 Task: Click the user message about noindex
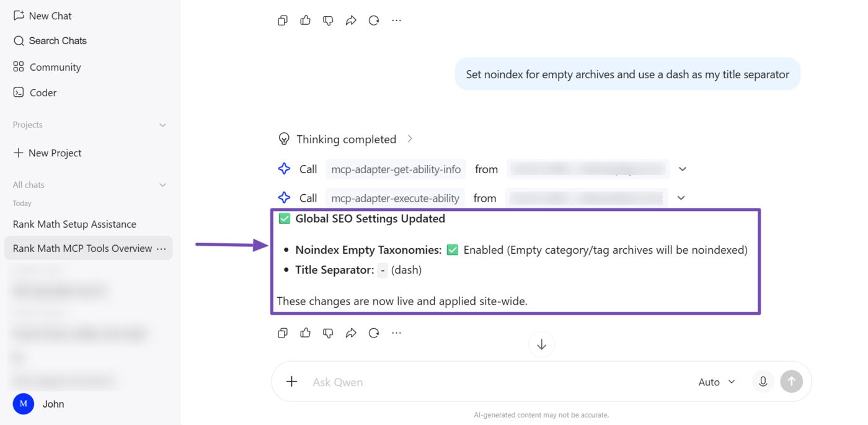[627, 74]
